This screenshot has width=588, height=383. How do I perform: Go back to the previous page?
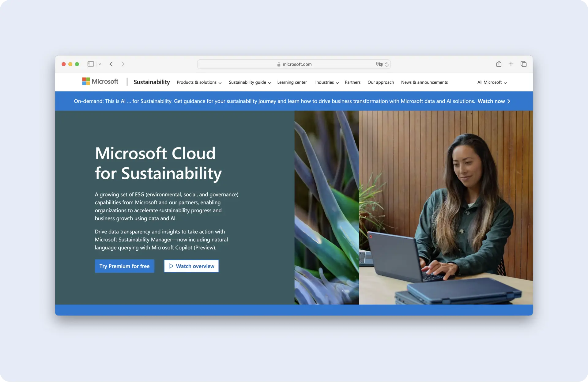[111, 64]
